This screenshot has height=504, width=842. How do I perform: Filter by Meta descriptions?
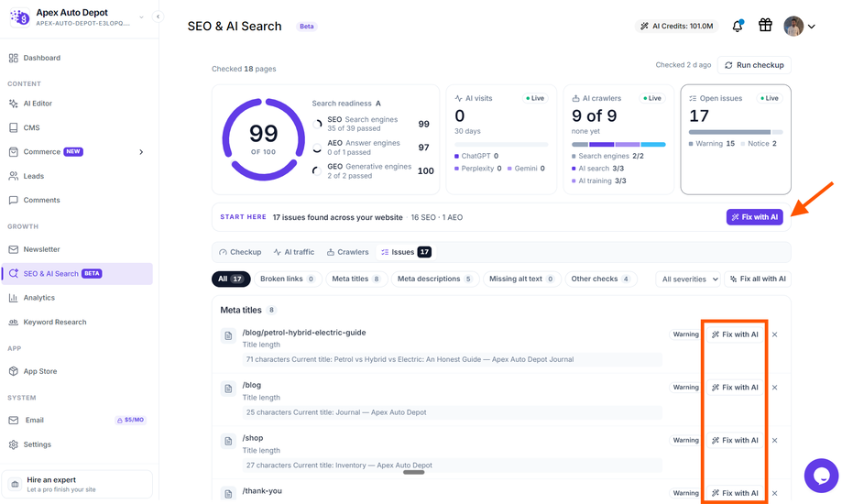[x=435, y=279]
